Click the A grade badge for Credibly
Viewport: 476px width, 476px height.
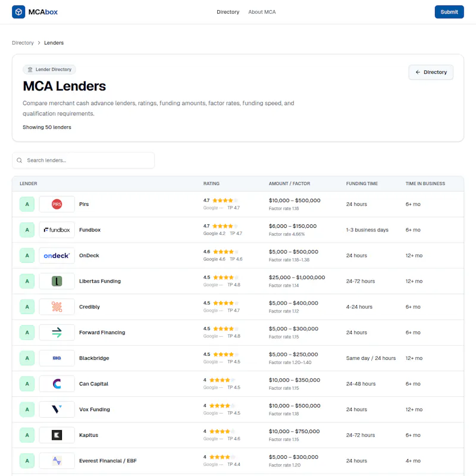point(27,306)
